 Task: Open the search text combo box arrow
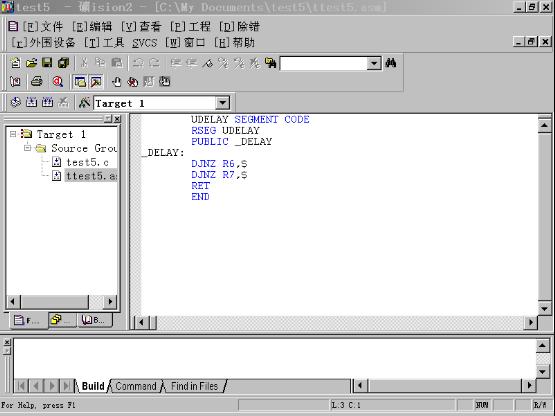374,63
